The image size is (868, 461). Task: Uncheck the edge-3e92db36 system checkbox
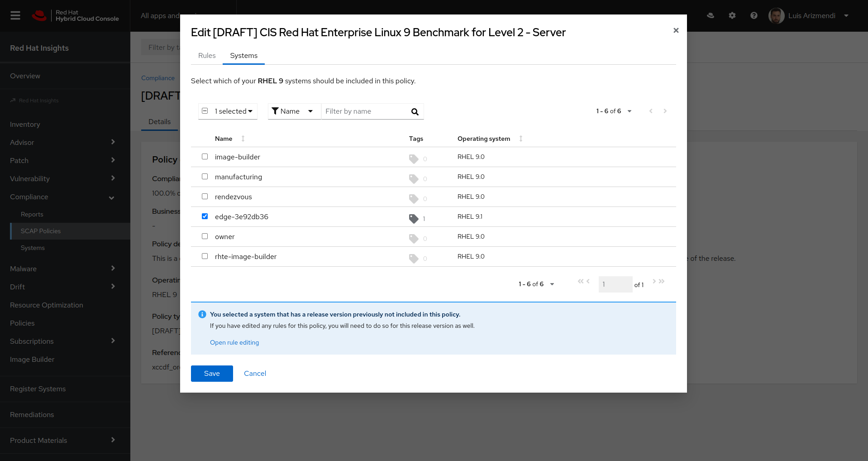[x=205, y=216]
